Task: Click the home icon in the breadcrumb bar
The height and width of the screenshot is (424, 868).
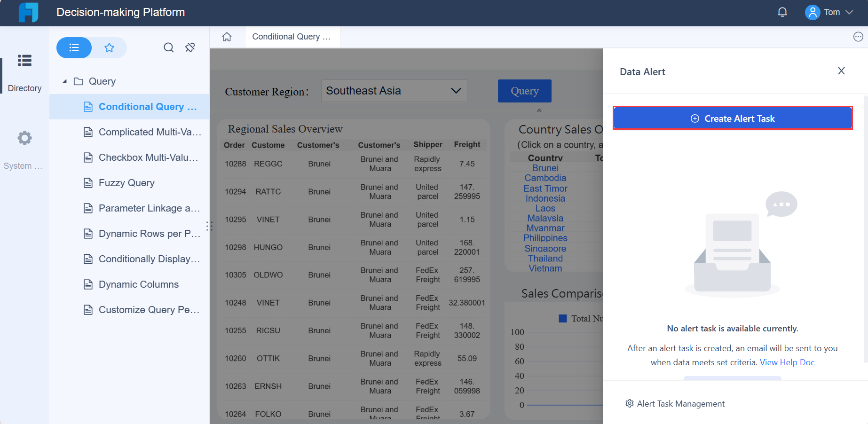Action: 227,36
